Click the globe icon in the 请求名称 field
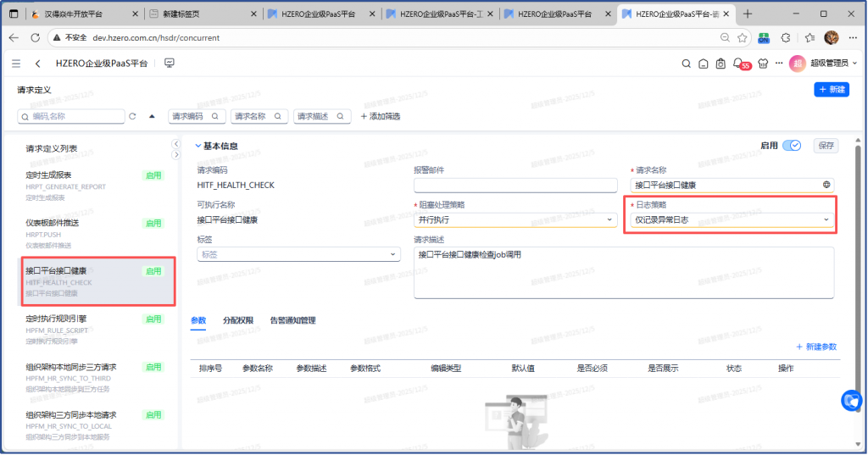Viewport: 868px width, 455px height. [x=826, y=185]
